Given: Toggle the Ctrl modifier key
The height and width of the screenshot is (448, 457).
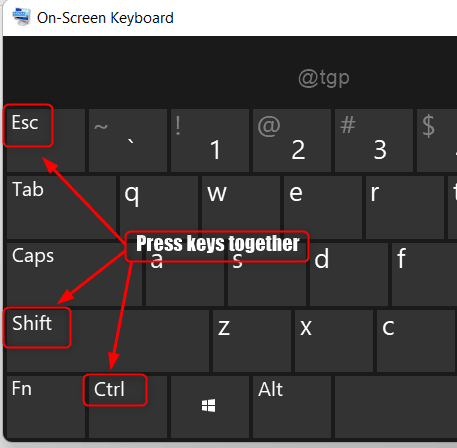Looking at the screenshot, I should click(128, 407).
